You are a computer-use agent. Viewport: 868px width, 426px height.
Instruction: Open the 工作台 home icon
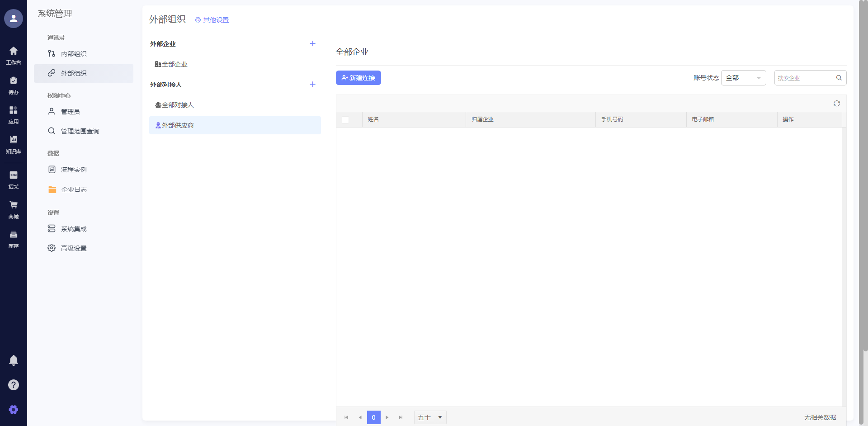tap(14, 55)
